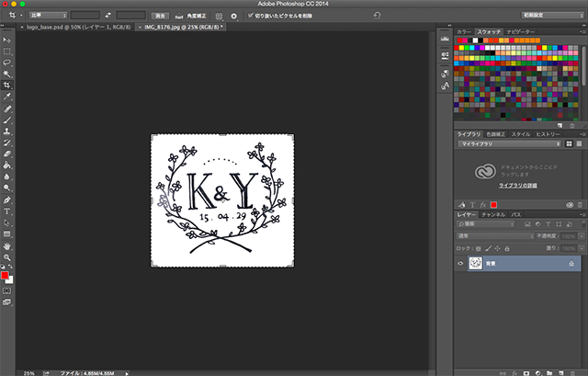Select the Rectangle shape tool
The width and height of the screenshot is (588, 376).
[x=6, y=234]
